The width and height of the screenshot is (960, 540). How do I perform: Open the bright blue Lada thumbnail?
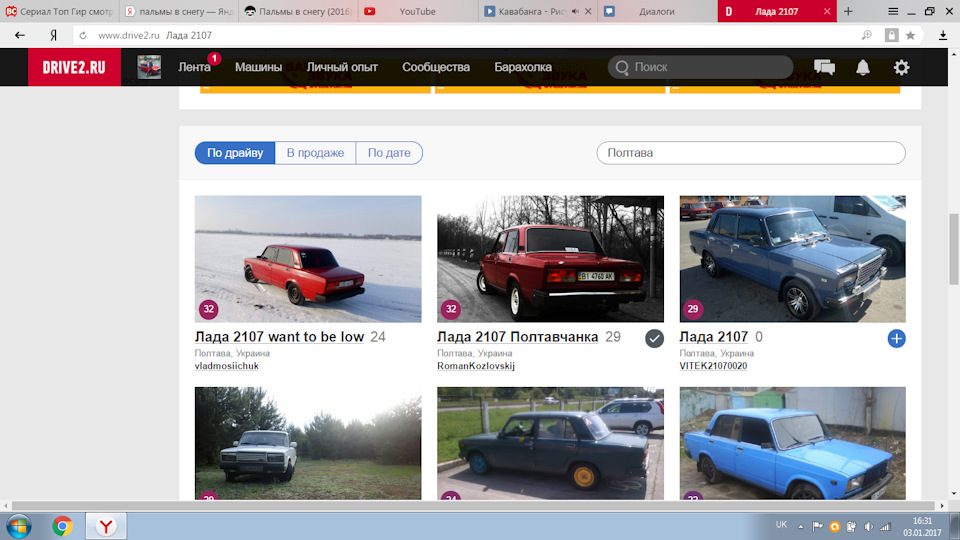(x=793, y=443)
